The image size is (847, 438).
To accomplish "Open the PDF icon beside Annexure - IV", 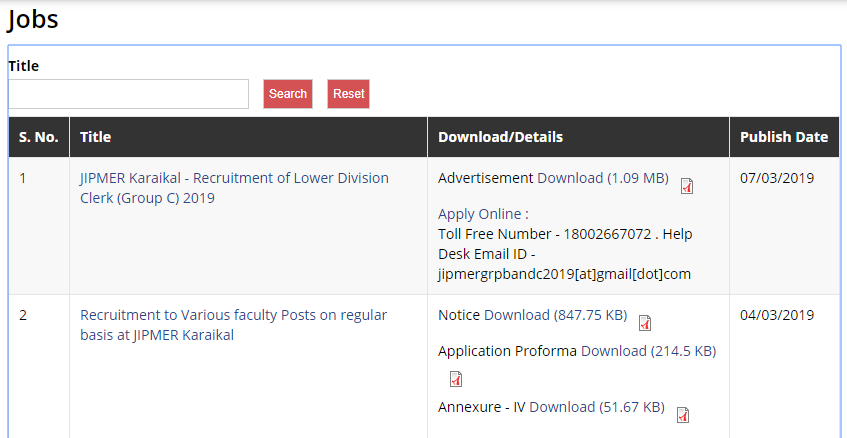I will [x=683, y=415].
